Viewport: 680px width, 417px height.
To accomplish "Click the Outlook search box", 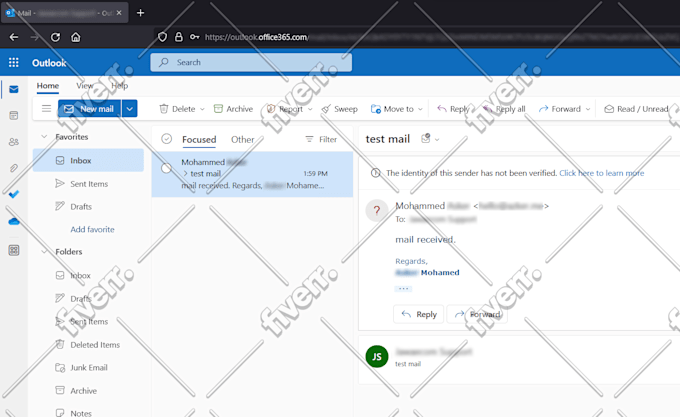I will [251, 62].
